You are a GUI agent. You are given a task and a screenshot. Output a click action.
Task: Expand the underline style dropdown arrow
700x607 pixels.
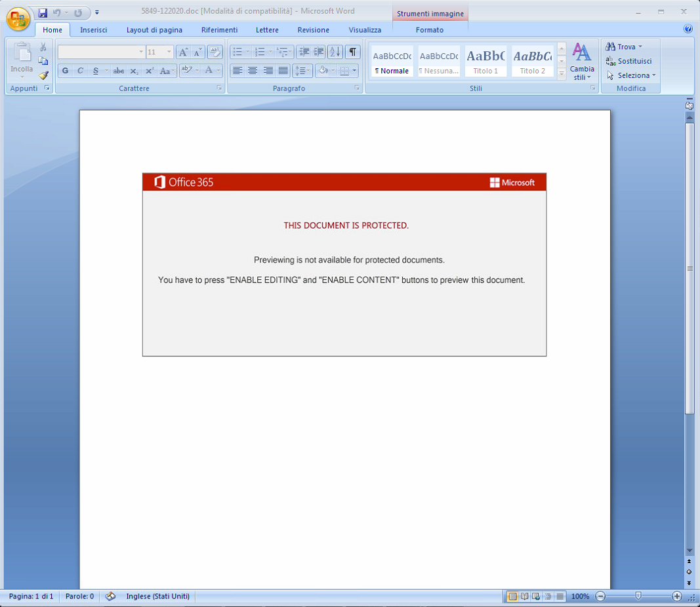point(106,71)
